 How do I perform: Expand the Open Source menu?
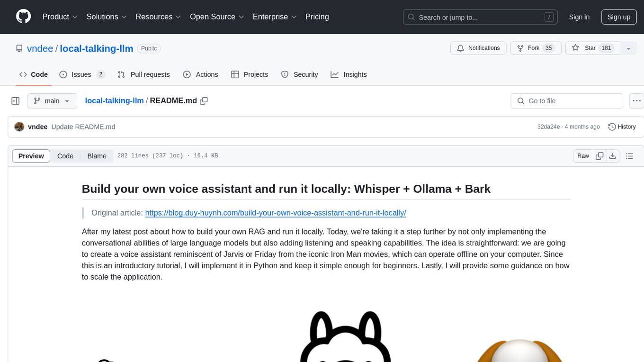[217, 17]
